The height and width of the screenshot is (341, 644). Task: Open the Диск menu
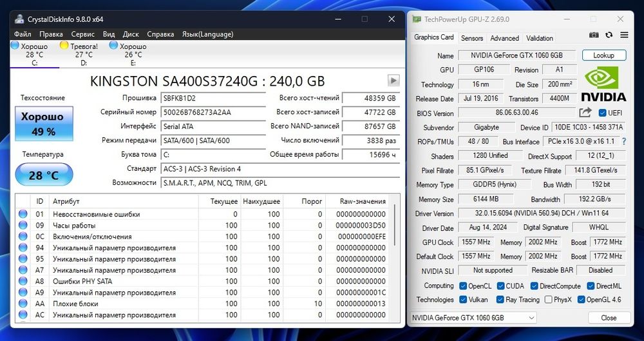tap(131, 34)
